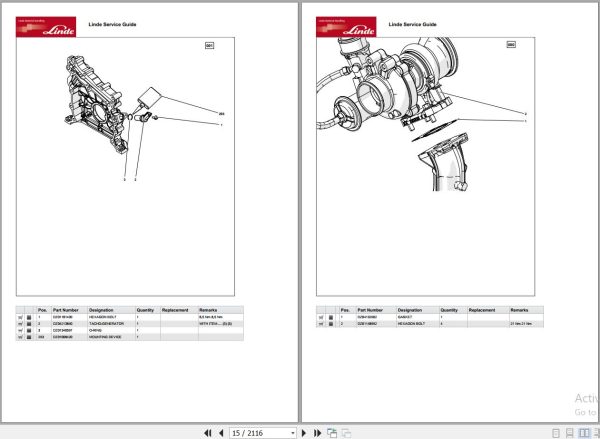Click figure number box on right page diagram
The height and width of the screenshot is (439, 600).
pyautogui.click(x=511, y=45)
